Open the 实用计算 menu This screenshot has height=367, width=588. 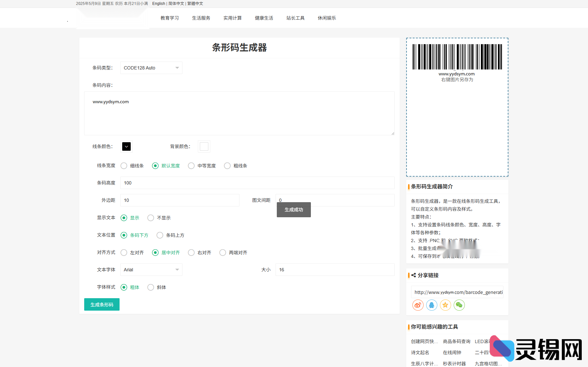[233, 18]
